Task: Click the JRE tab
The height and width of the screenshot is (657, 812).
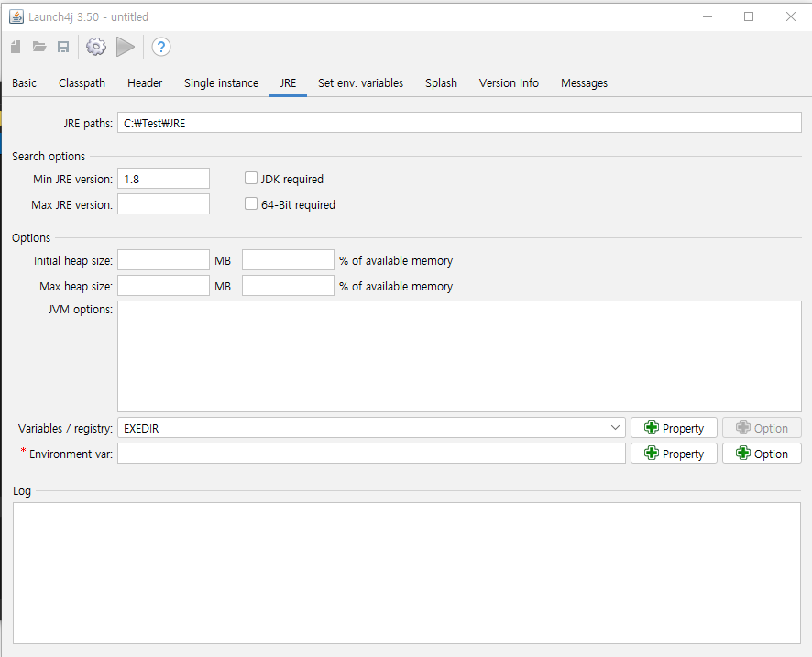Action: click(288, 82)
